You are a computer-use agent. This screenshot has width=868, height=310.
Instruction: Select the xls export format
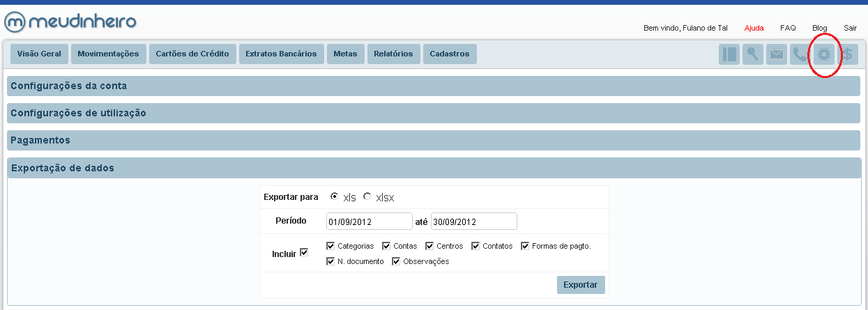pyautogui.click(x=335, y=196)
